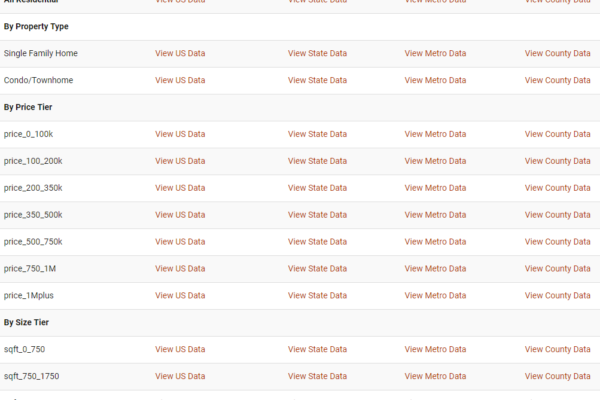
Task: Click View Metro Data for Condo/Townhome
Action: [435, 80]
